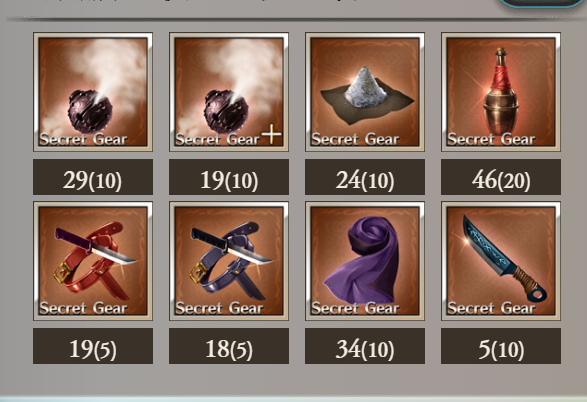Click Secret Gear text on the dagger tile
The height and width of the screenshot is (402, 587).
[491, 308]
